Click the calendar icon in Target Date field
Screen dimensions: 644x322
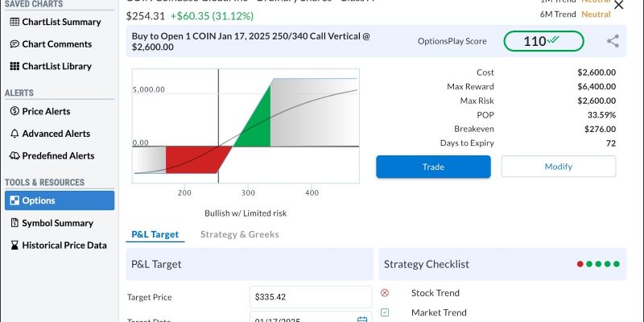pyautogui.click(x=361, y=319)
